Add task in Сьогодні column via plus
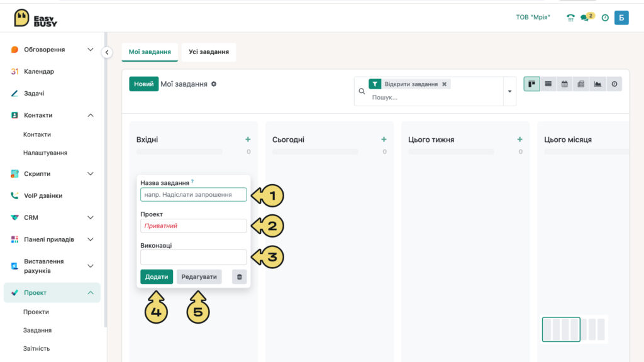The width and height of the screenshot is (644, 362). tap(384, 140)
